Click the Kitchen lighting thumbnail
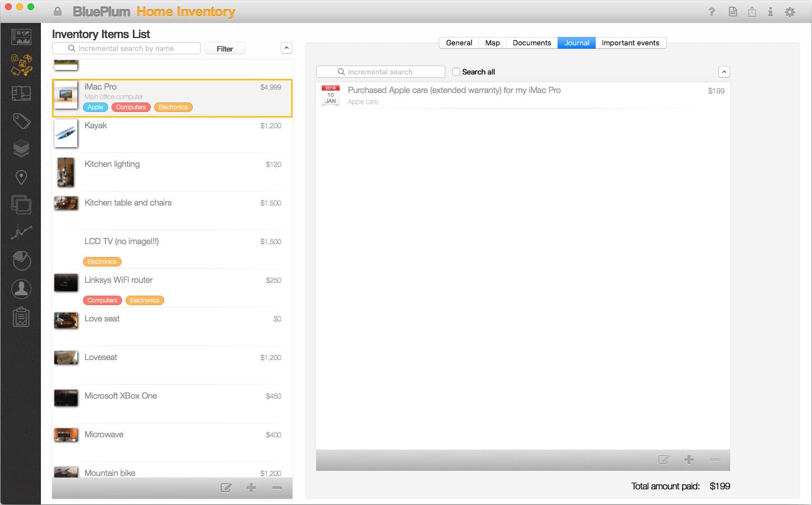 tap(66, 172)
